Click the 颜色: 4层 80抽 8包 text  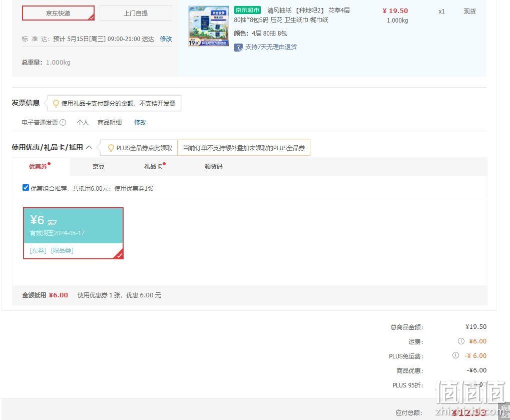click(260, 34)
